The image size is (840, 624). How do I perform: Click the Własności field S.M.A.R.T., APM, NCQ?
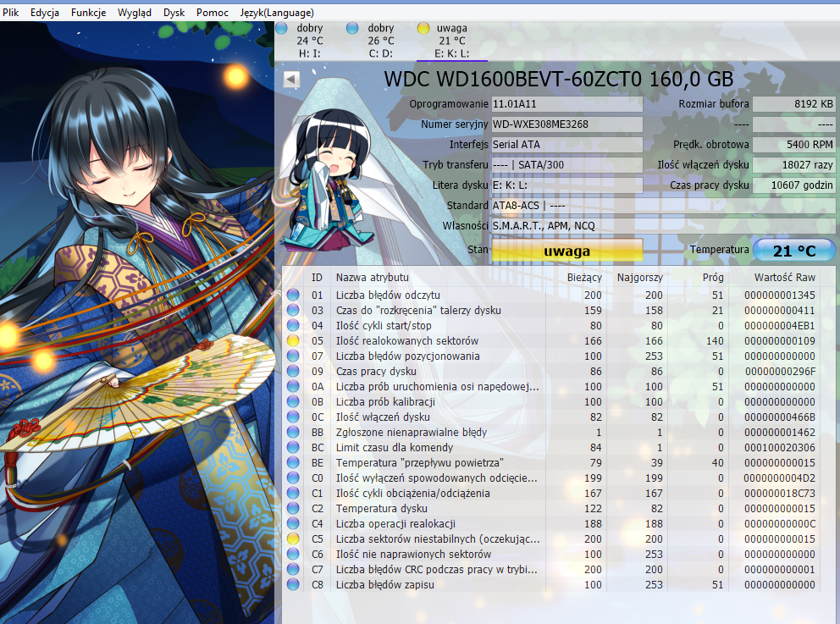point(663,226)
